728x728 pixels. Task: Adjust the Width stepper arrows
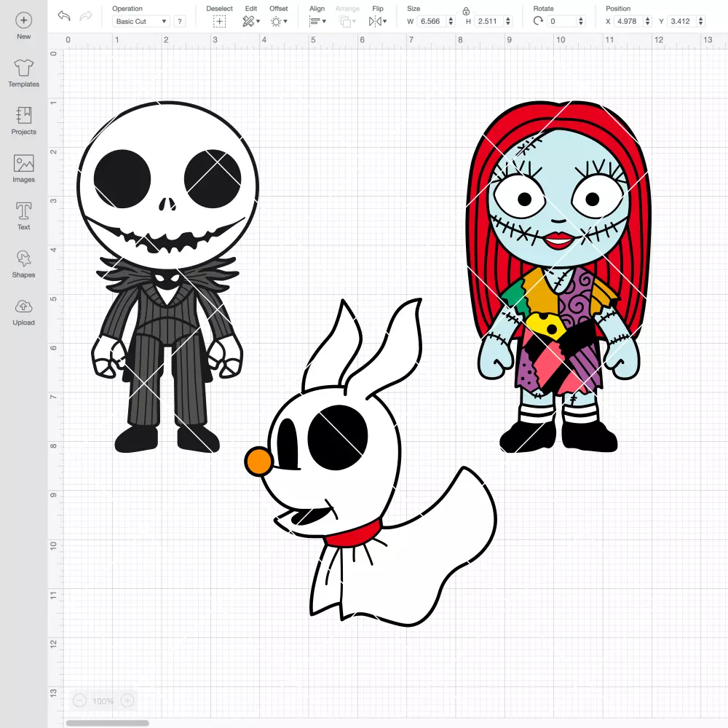point(451,21)
